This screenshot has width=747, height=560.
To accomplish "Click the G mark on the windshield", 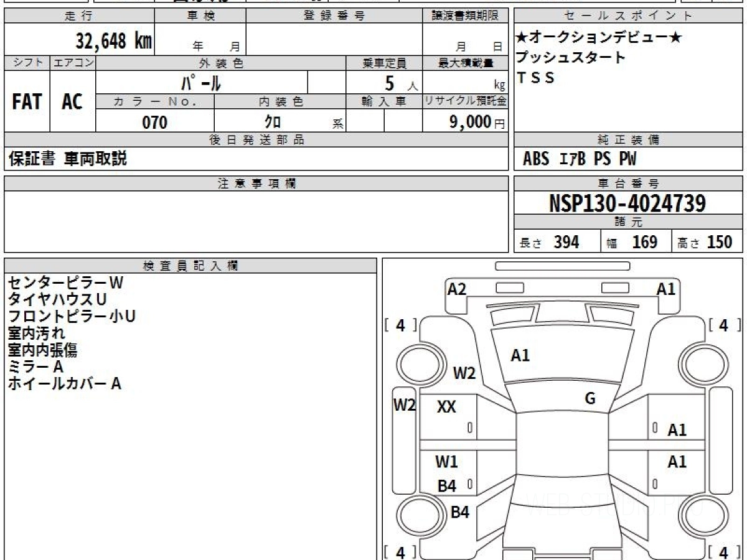I will [x=590, y=399].
